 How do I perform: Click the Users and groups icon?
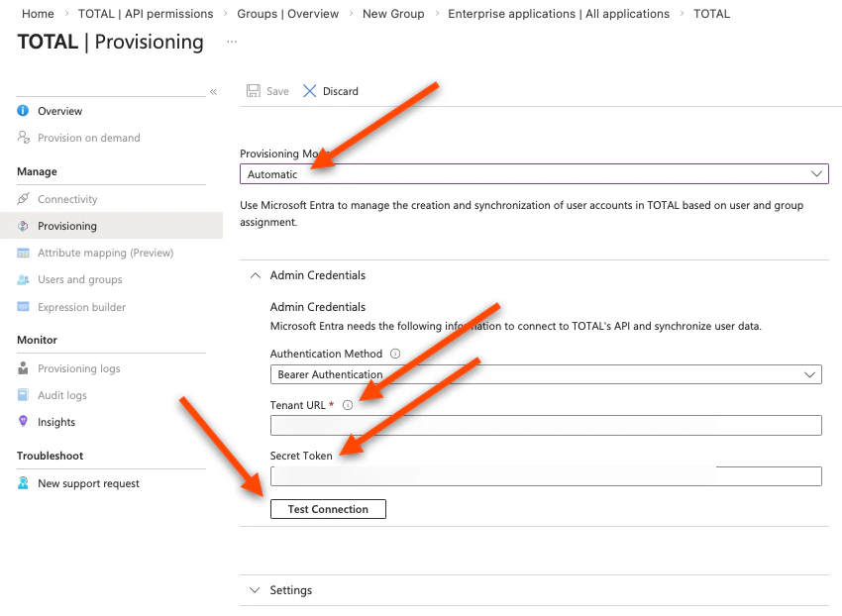click(23, 280)
